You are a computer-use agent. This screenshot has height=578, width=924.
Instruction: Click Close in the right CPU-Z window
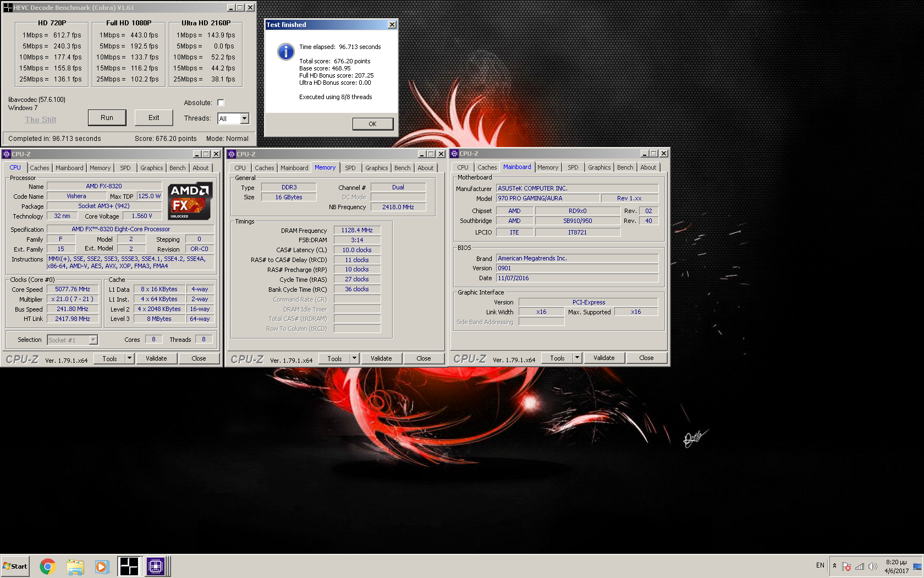click(646, 358)
